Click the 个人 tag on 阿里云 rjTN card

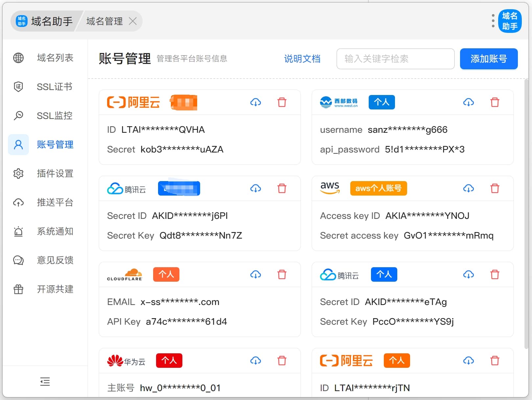pos(397,361)
